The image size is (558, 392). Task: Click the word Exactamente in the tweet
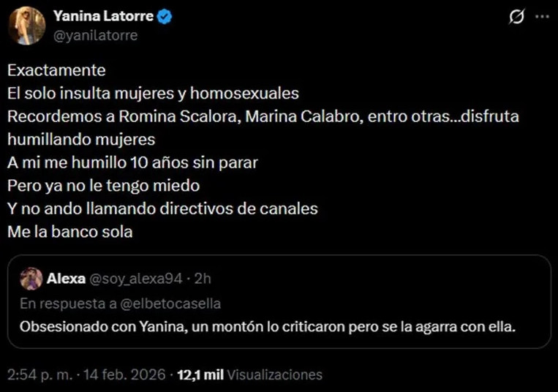coord(57,71)
